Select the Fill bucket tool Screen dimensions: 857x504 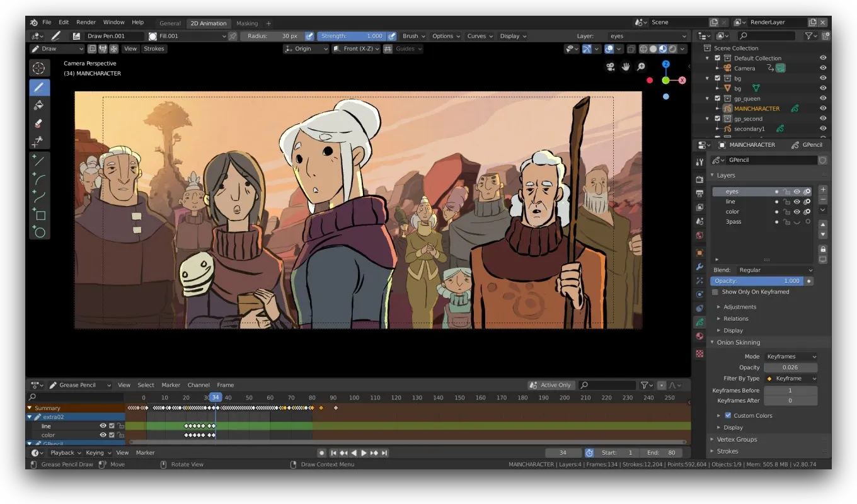(39, 105)
